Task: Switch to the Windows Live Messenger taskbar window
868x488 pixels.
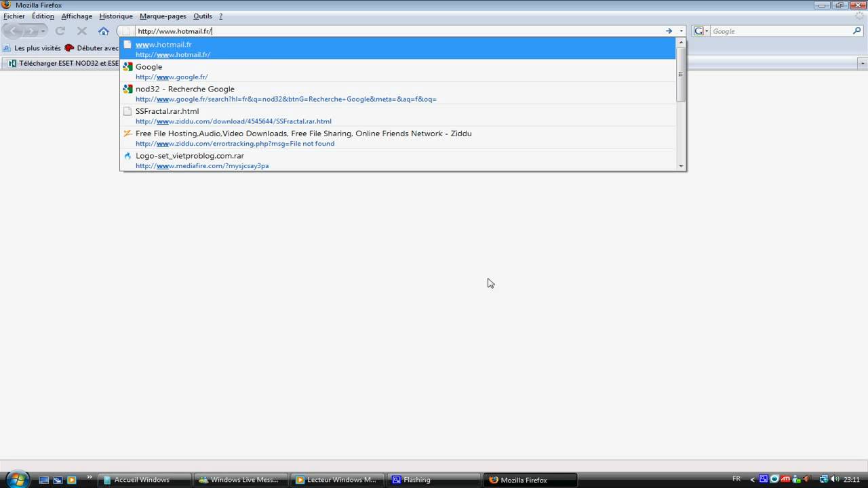Action: [x=240, y=480]
